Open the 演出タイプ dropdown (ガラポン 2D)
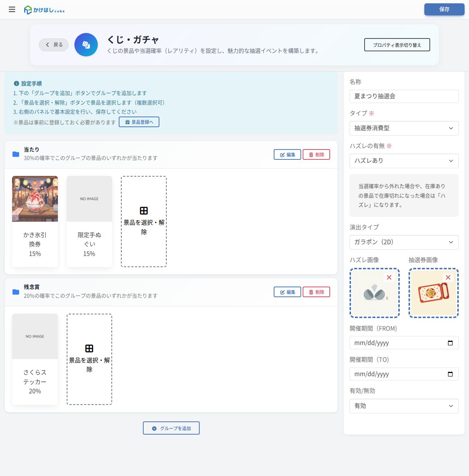469x476 pixels. click(x=404, y=242)
